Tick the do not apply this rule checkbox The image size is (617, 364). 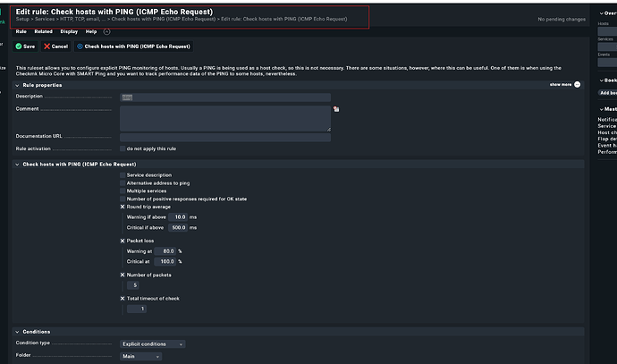123,148
